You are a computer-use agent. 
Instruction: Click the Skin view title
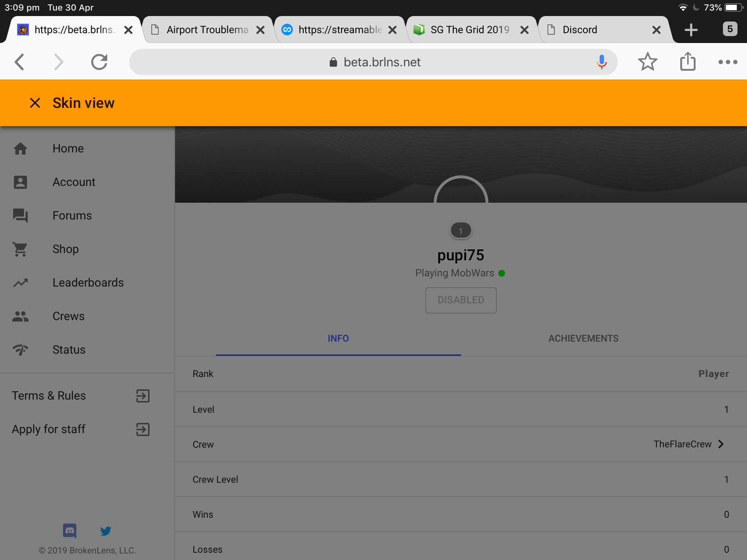click(84, 103)
